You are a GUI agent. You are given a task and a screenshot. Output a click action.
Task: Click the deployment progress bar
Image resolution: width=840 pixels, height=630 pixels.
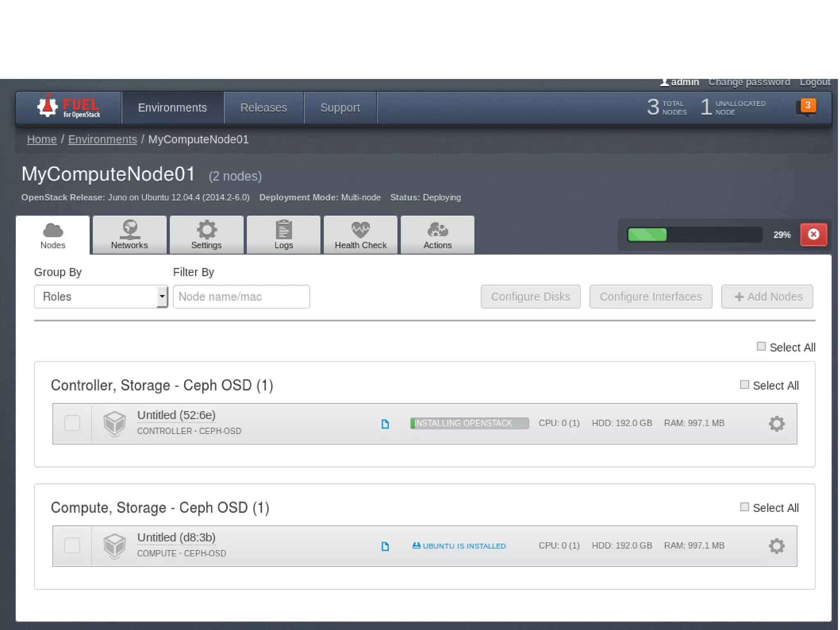tap(694, 235)
